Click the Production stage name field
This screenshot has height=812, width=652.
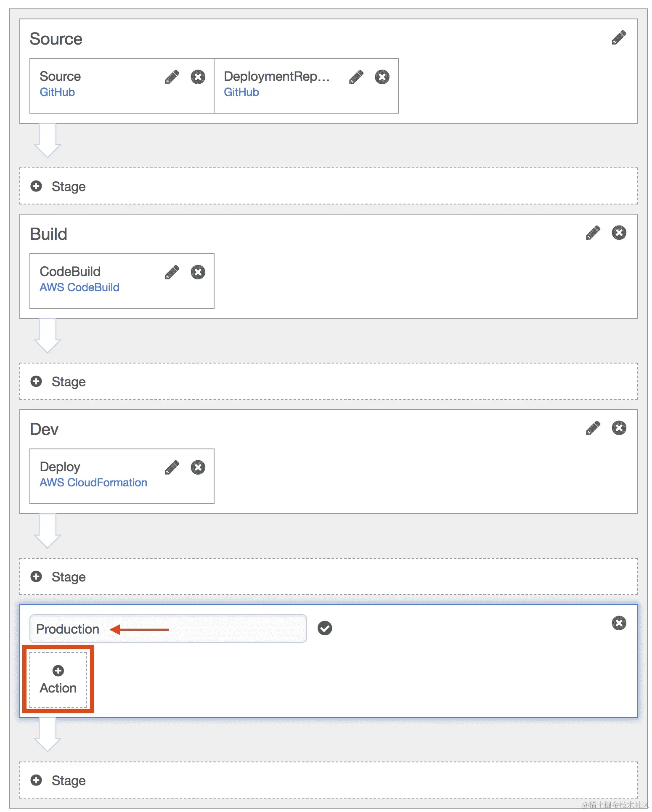168,629
